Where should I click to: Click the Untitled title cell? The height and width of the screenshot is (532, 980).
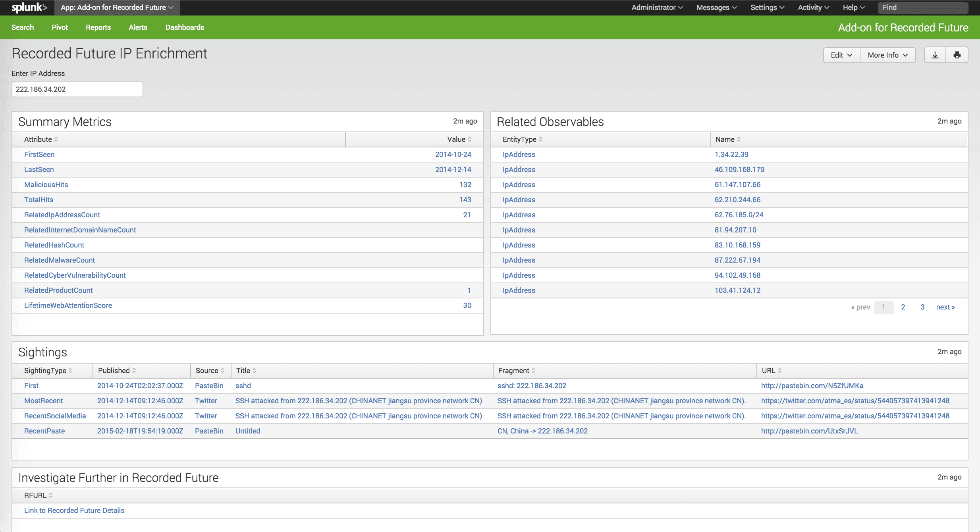pyautogui.click(x=248, y=431)
